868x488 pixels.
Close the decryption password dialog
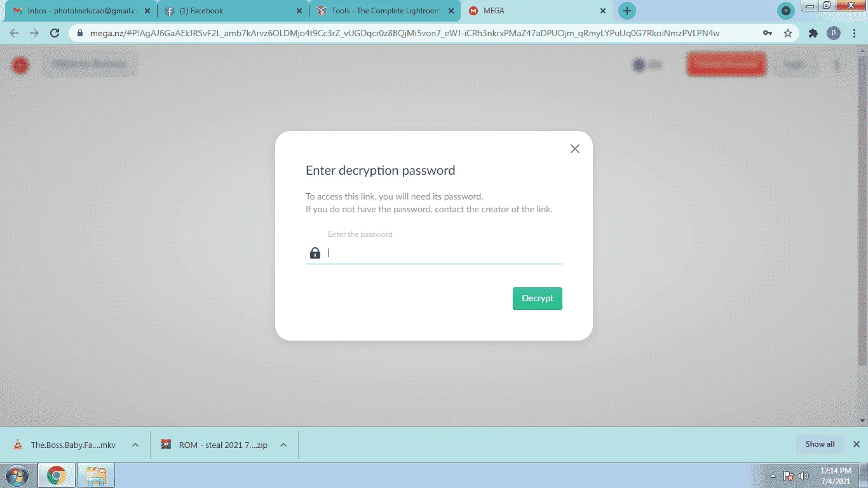[575, 149]
